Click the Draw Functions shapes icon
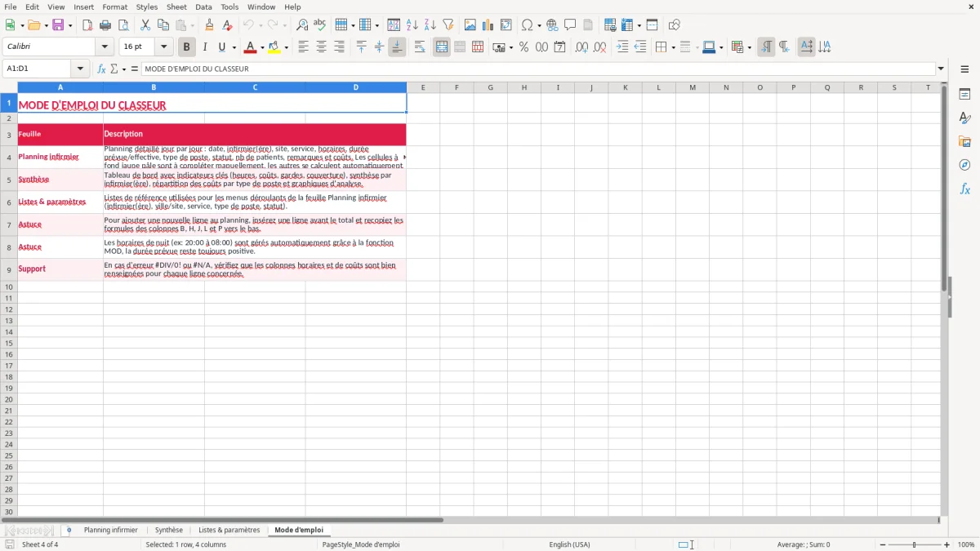The height and width of the screenshot is (551, 980). [674, 25]
